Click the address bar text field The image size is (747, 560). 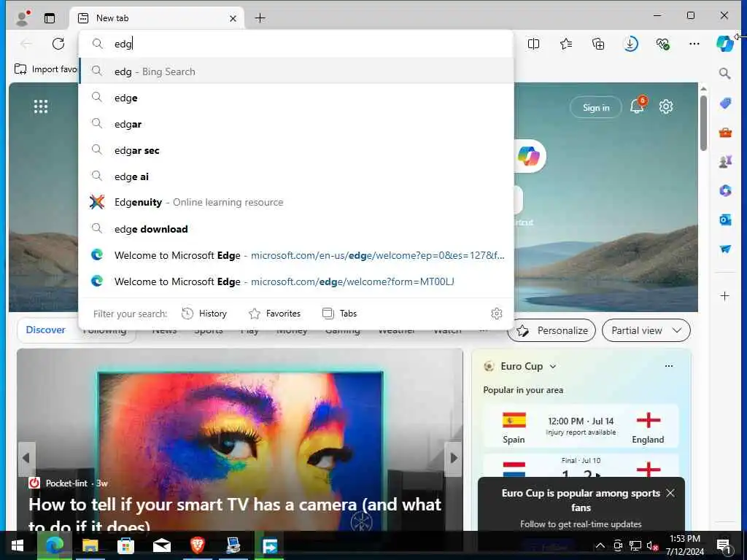(296, 44)
